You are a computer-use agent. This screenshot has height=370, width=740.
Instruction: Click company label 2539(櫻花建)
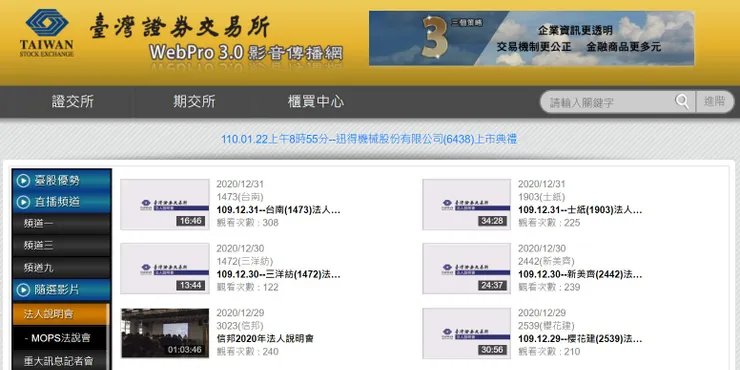tap(546, 326)
